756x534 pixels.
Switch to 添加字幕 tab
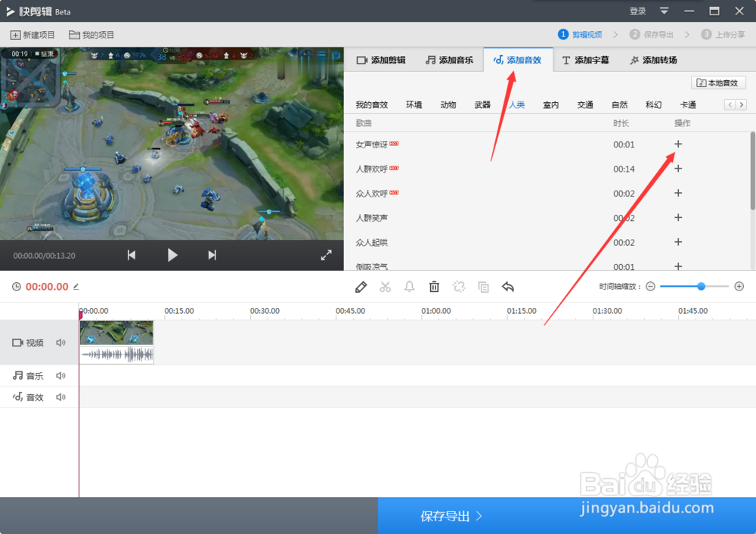(585, 60)
